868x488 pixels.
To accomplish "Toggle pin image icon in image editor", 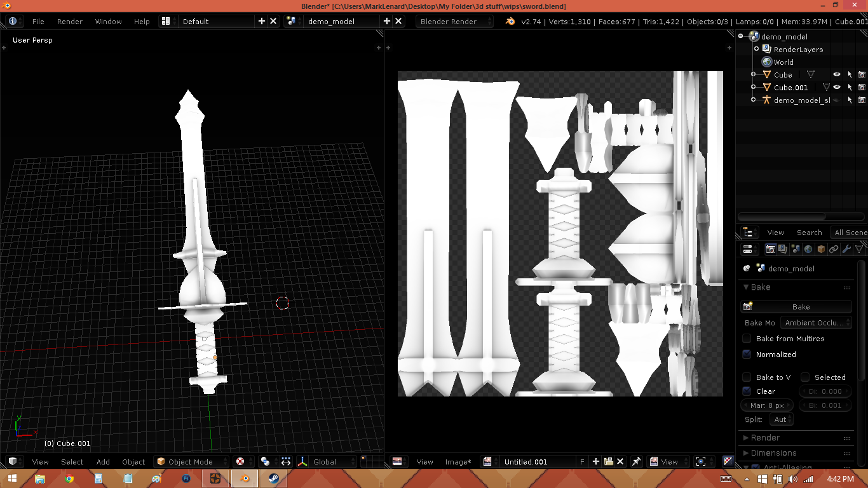I will (636, 462).
